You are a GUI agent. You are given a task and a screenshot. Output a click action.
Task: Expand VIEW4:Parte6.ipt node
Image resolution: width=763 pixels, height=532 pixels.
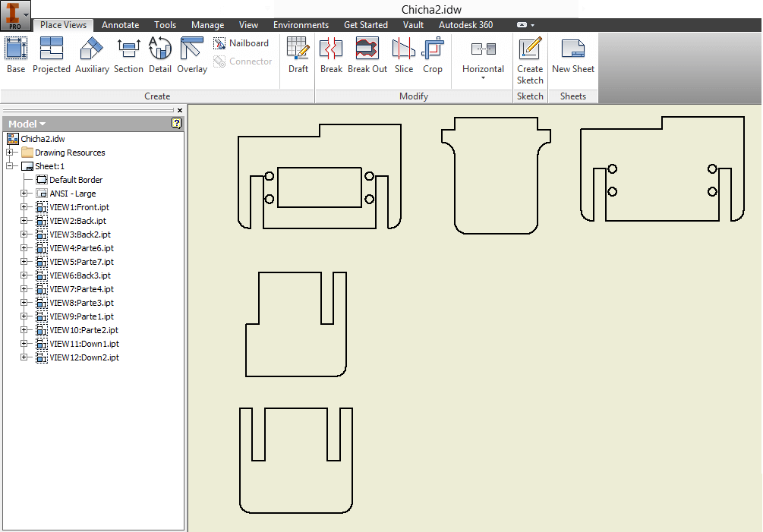(x=24, y=247)
